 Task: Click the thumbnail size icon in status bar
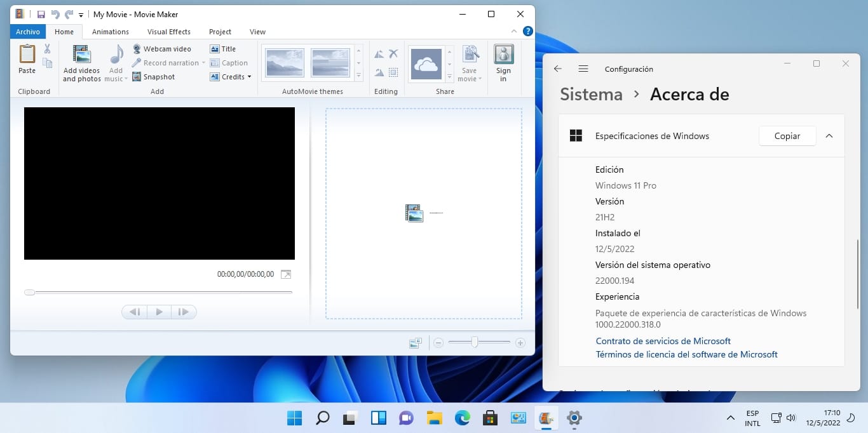pyautogui.click(x=416, y=343)
